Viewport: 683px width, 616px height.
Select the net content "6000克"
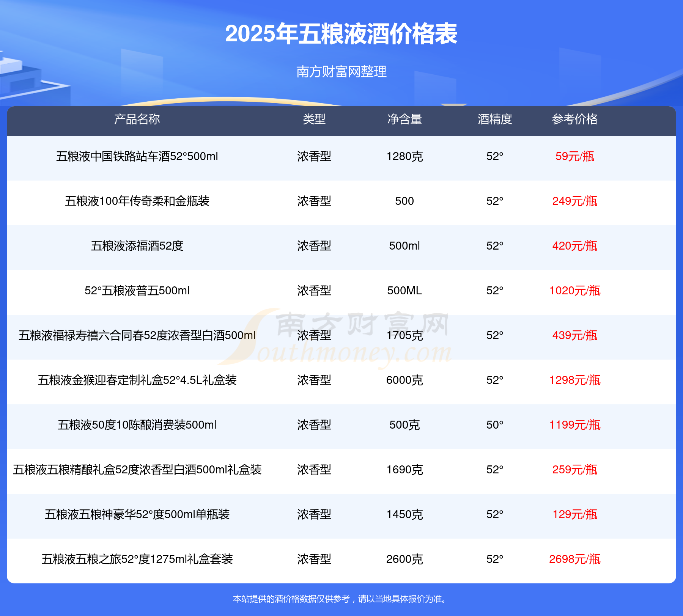click(404, 380)
